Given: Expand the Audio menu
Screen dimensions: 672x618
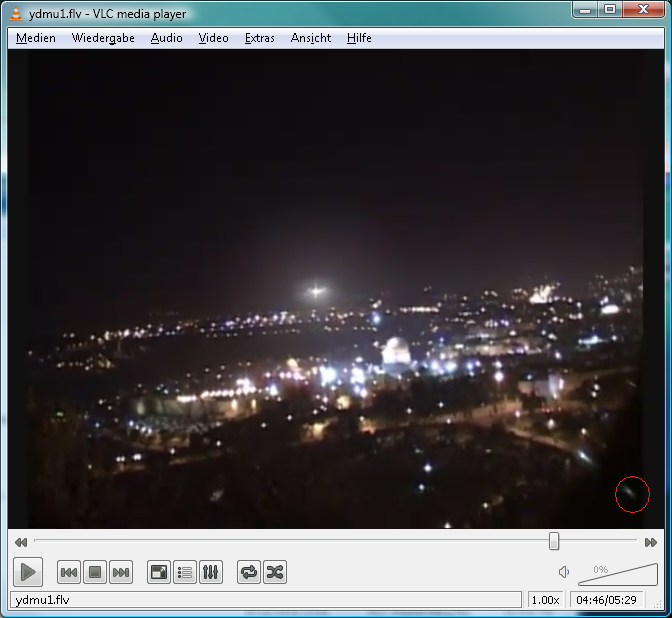Looking at the screenshot, I should 167,38.
